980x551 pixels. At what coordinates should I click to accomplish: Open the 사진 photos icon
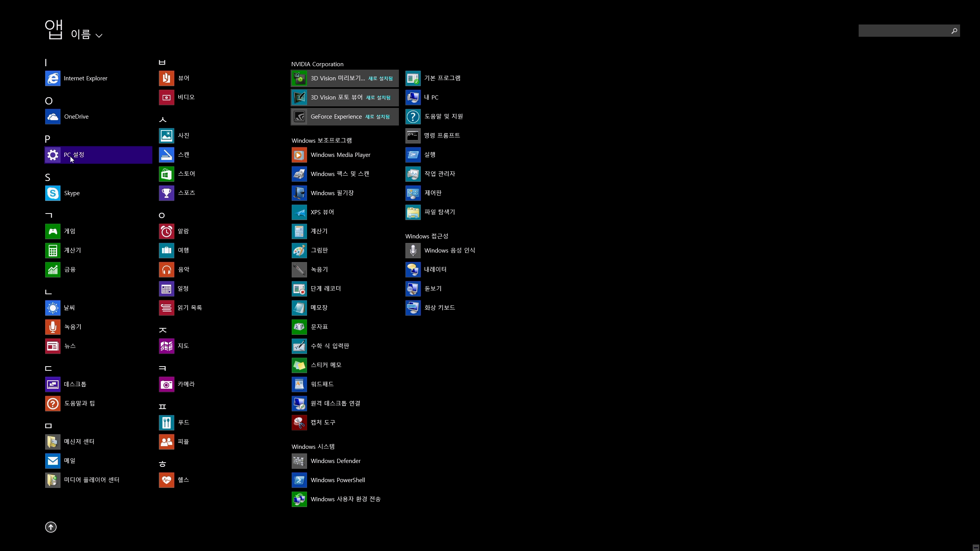tap(167, 136)
